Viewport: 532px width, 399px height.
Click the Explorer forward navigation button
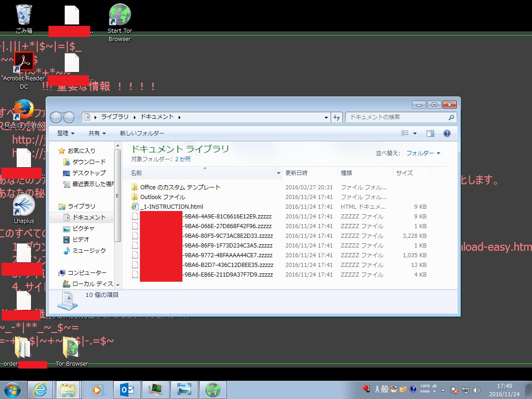[x=69, y=117]
